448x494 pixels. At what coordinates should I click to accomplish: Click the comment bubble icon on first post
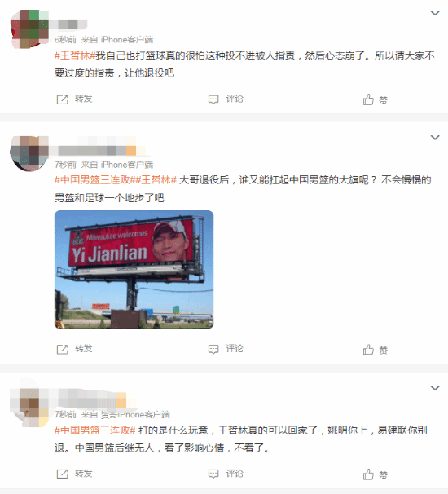point(213,99)
